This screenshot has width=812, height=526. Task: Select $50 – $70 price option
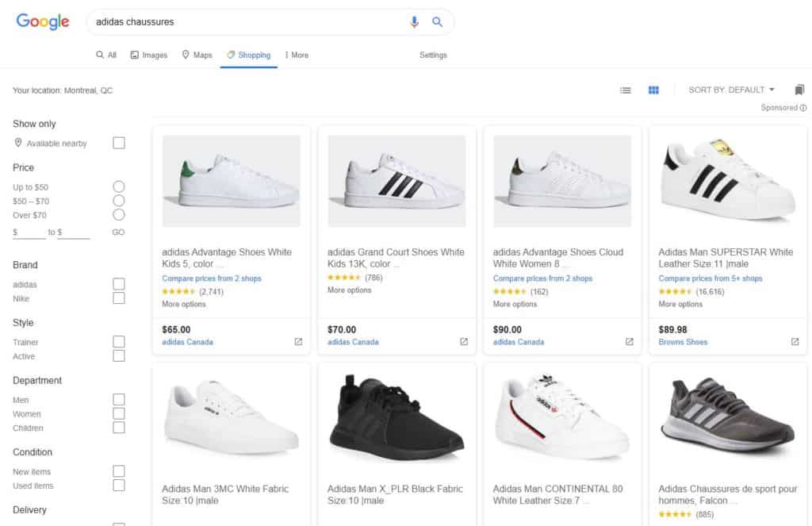click(119, 201)
